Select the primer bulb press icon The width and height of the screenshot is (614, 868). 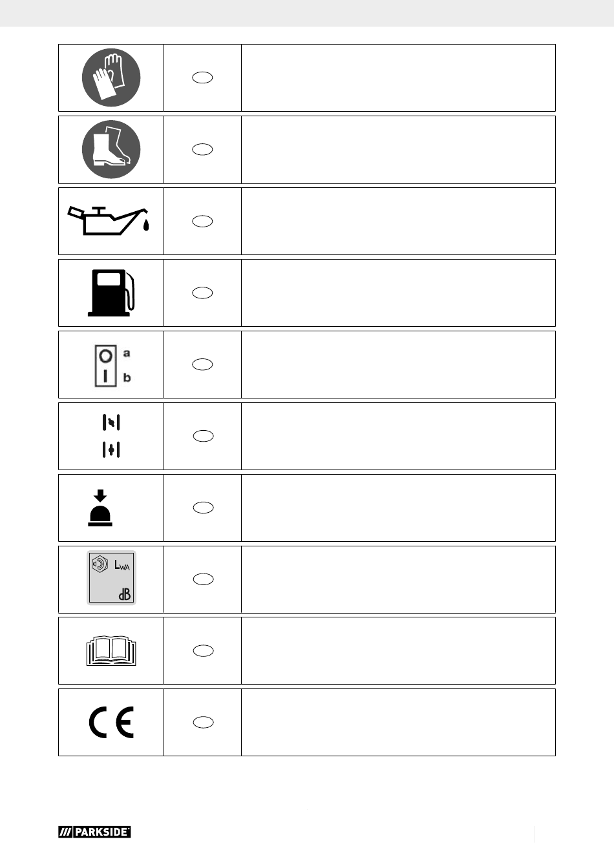click(100, 508)
